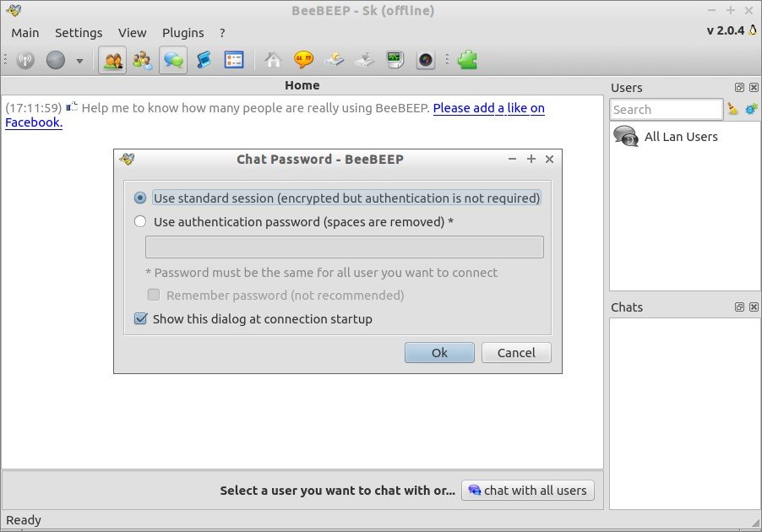Image resolution: width=762 pixels, height=532 pixels.
Task: Click the download-to-drive toolbar icon
Action: tap(364, 60)
